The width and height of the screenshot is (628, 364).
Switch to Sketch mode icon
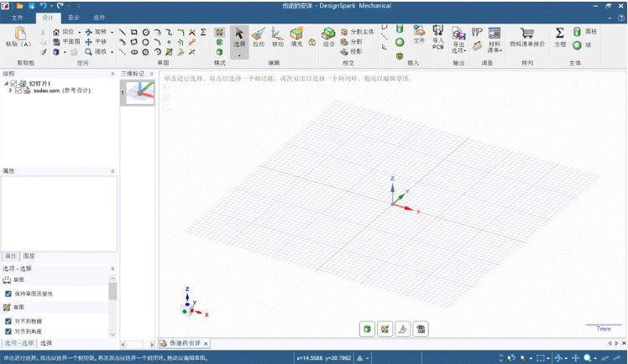tap(219, 33)
